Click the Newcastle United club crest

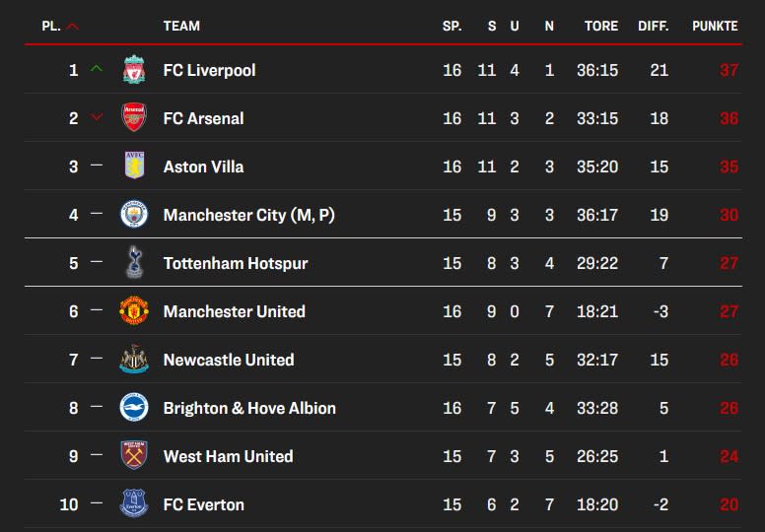[134, 359]
